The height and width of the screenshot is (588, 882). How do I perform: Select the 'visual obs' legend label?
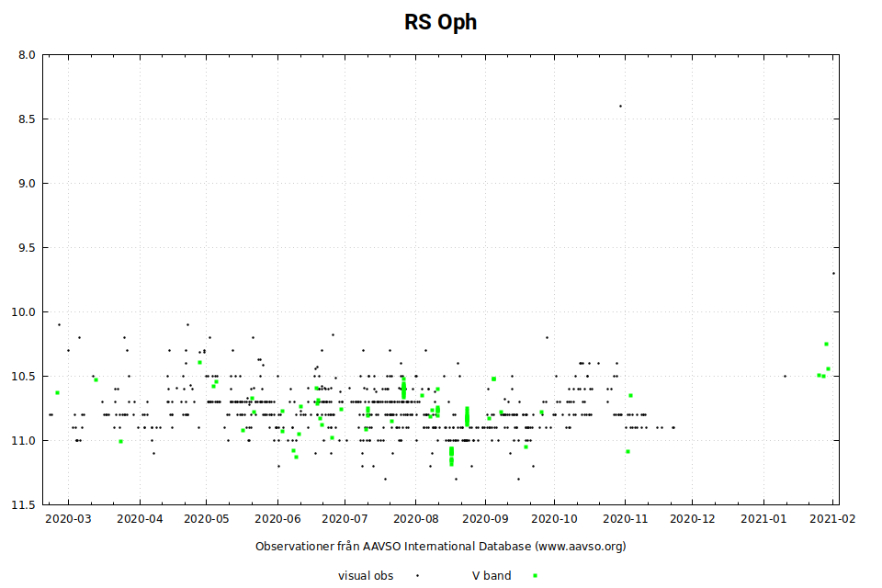(x=366, y=575)
